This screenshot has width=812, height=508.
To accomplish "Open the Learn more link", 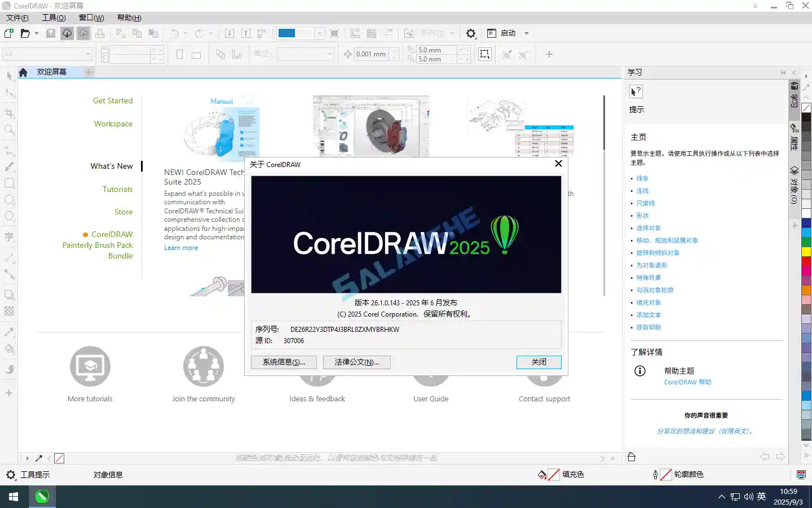I will click(181, 247).
